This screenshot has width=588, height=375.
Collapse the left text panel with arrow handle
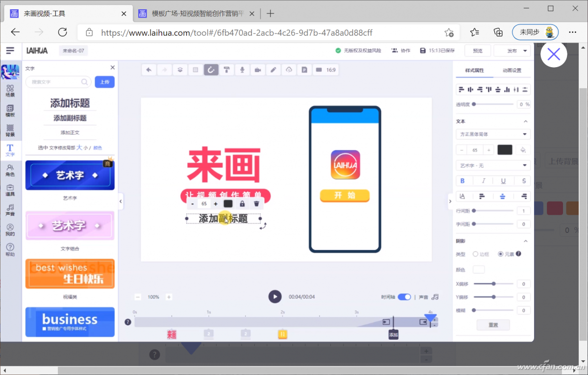coord(121,201)
